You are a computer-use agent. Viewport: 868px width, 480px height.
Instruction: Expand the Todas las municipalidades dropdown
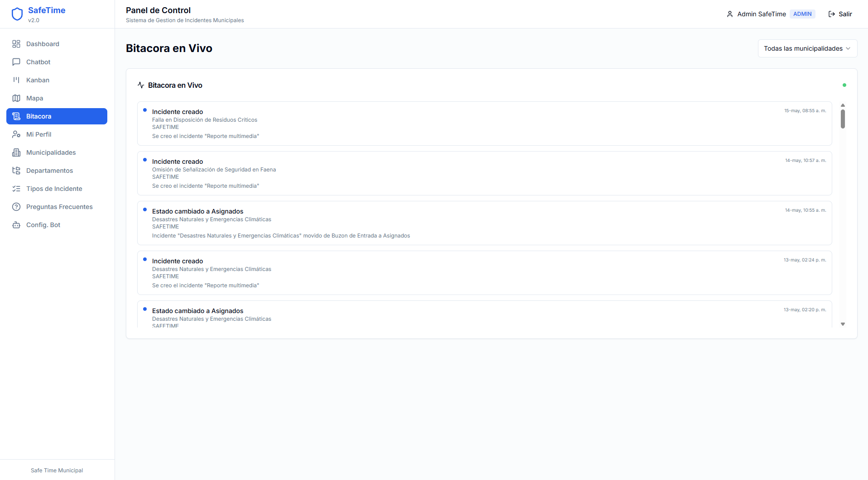click(x=807, y=48)
